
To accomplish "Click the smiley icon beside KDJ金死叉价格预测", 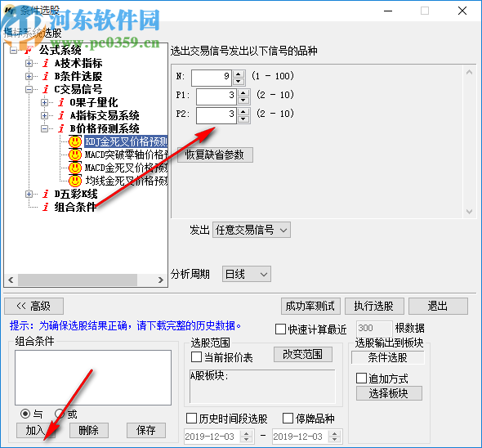I will pyautogui.click(x=74, y=141).
